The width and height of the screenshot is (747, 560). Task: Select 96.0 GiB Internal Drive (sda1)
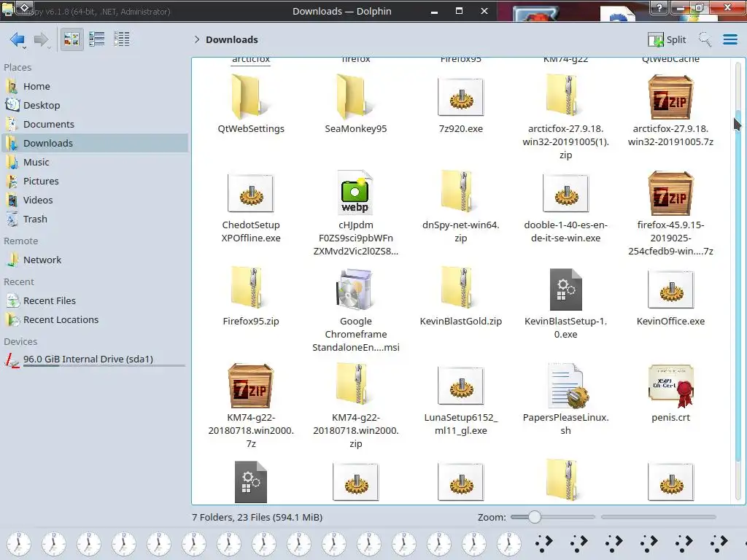click(x=94, y=359)
